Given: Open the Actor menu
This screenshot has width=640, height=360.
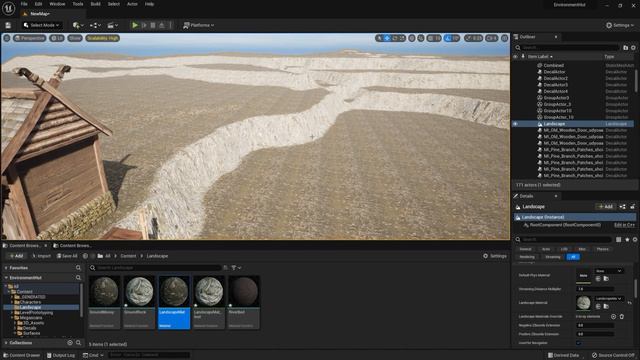Looking at the screenshot, I should pos(132,4).
